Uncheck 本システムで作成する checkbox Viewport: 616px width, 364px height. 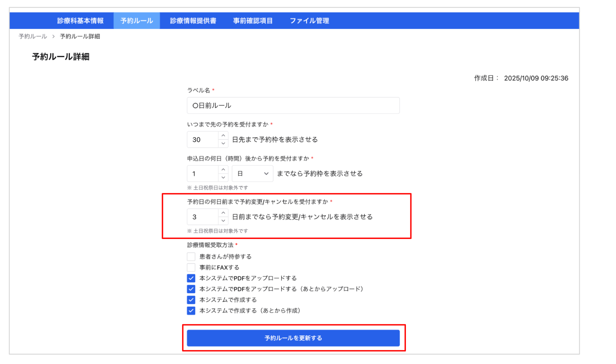coord(191,300)
